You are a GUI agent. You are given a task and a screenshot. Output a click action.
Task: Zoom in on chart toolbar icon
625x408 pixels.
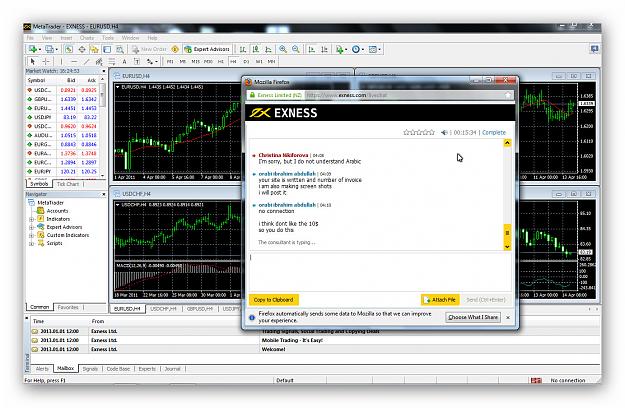tap(283, 49)
